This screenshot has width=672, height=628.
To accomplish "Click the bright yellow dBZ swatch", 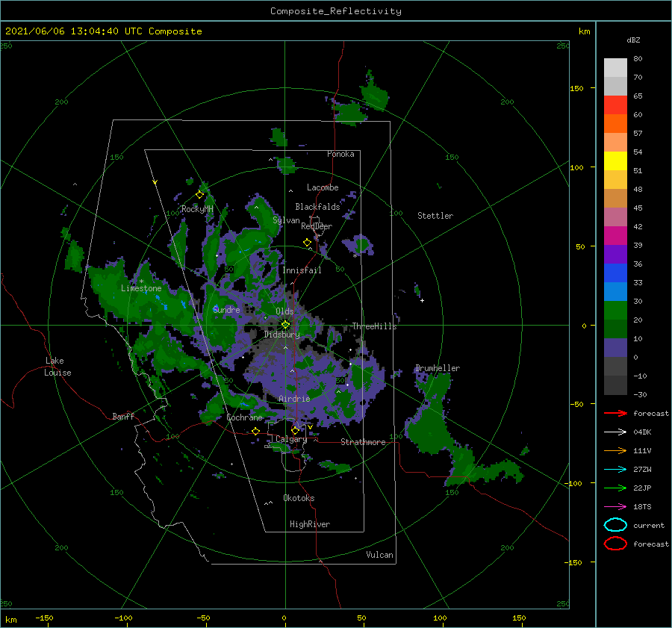I will (615, 161).
